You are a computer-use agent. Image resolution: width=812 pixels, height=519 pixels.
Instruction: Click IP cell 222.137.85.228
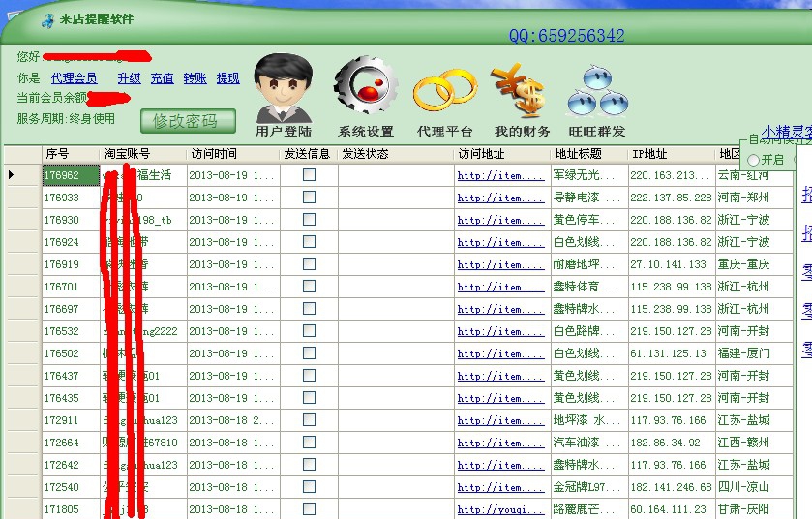click(x=672, y=198)
